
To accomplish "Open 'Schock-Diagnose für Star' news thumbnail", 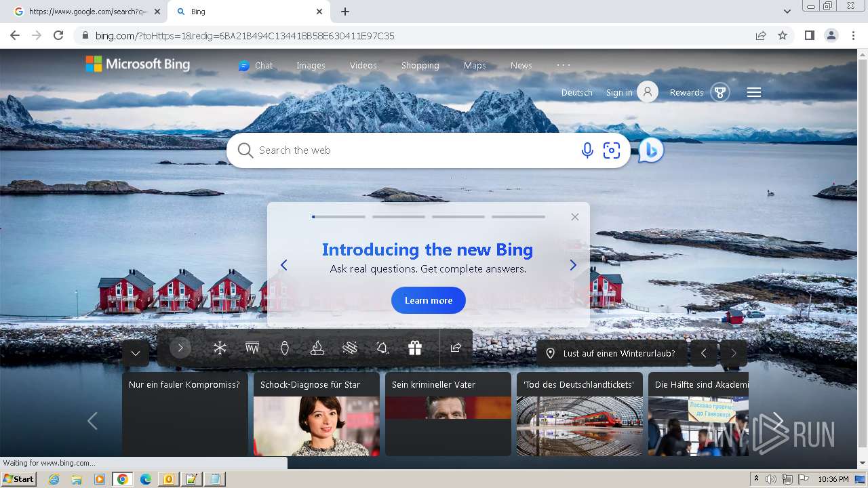I will point(317,426).
